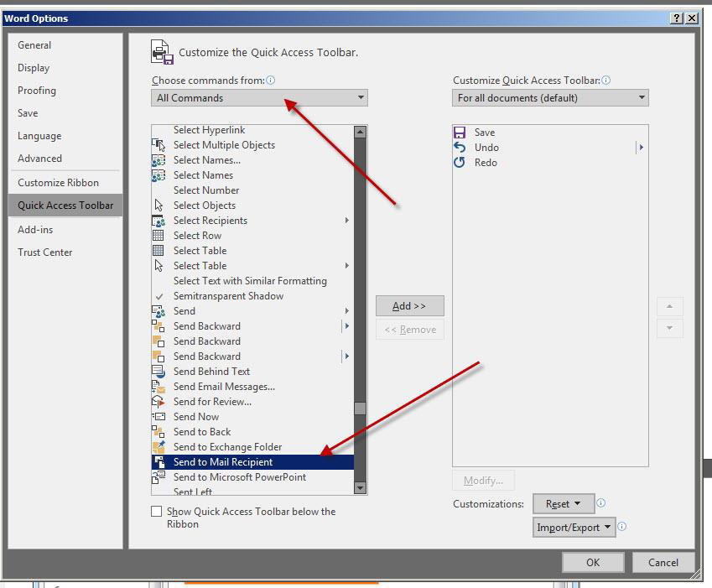Screen dimensions: 712x588
Task: Select the Select Hyperlink command
Action: 252,130
